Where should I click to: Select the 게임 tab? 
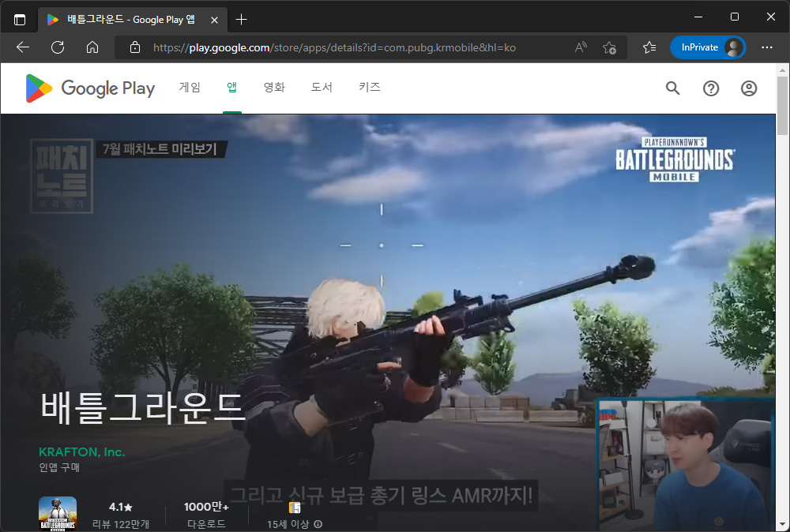pos(190,87)
